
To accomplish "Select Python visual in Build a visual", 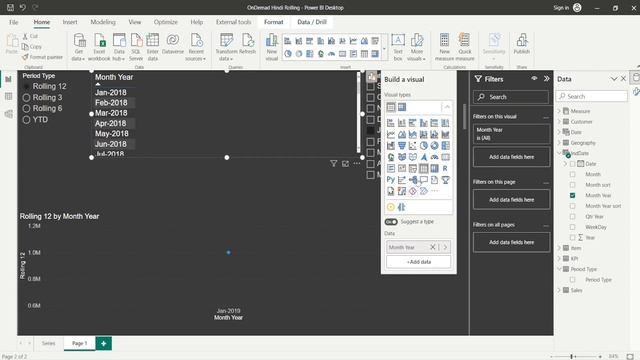I will point(391,180).
